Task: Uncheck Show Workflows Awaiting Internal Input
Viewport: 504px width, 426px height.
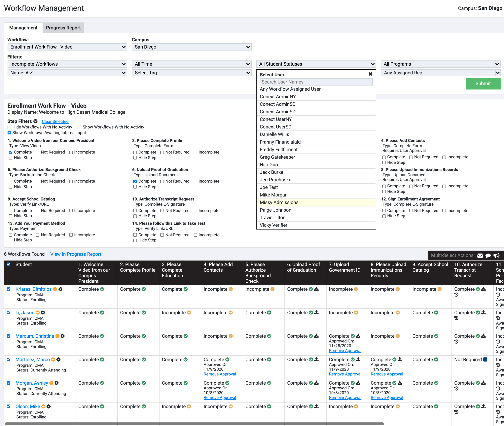Action: click(9, 133)
